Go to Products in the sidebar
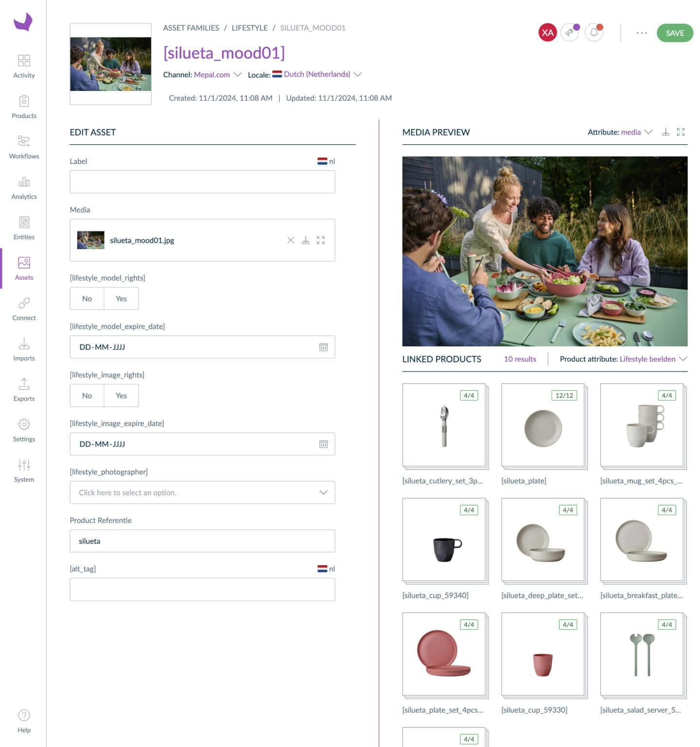Viewport: 700px width, 747px height. pos(24,107)
